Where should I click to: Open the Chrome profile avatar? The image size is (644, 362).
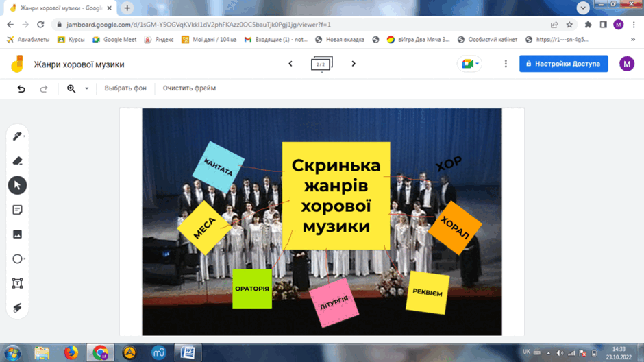(619, 25)
